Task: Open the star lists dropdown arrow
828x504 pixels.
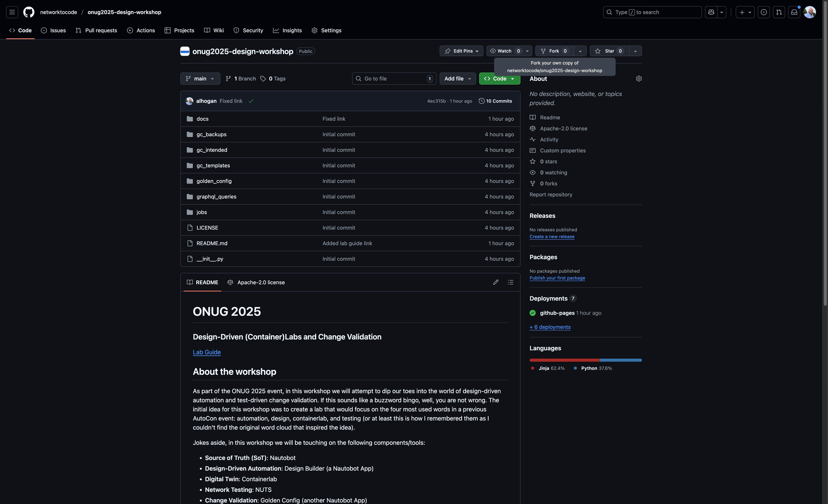Action: pos(635,51)
